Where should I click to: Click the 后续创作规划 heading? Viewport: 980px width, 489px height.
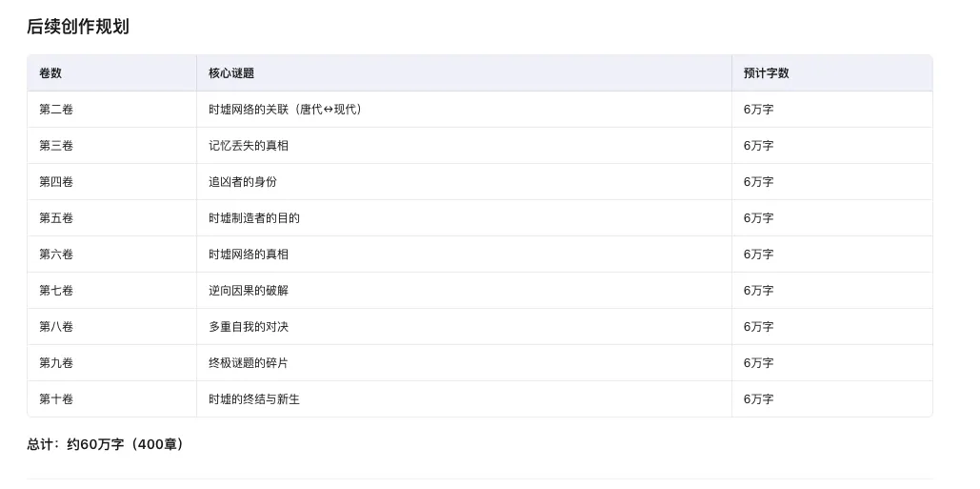pos(78,27)
